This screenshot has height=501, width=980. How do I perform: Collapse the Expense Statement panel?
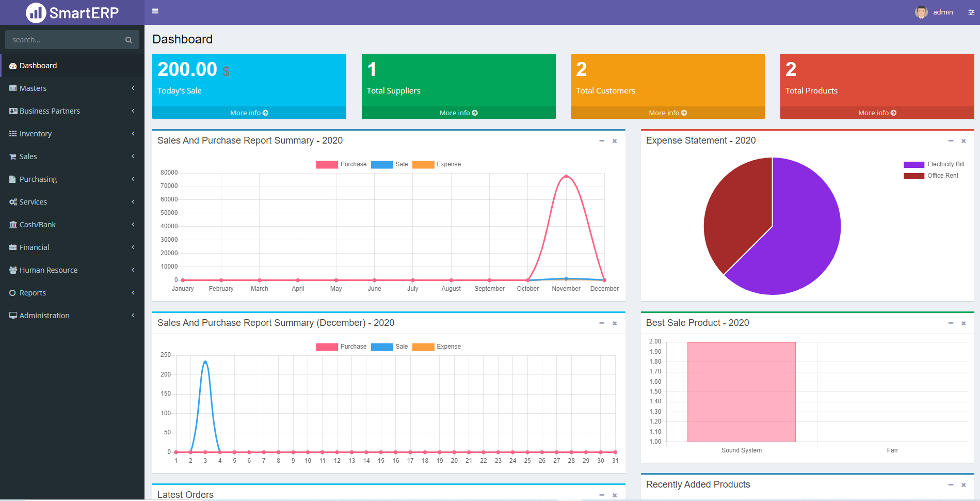coord(951,140)
